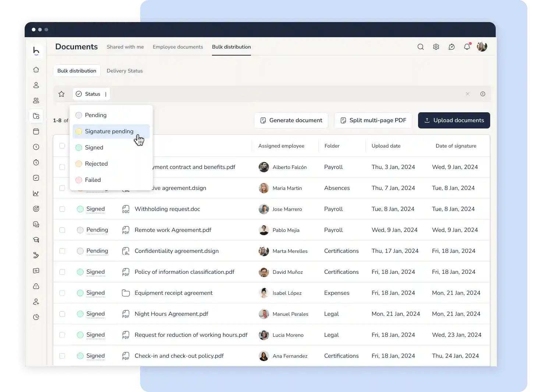The height and width of the screenshot is (392, 552).
Task: Open the payroll money icon in sidebar
Action: (36, 271)
